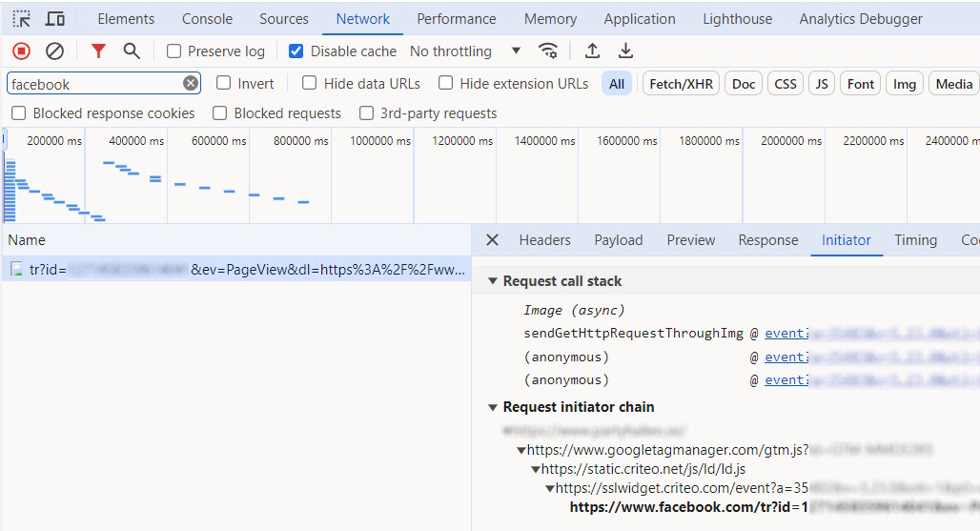
Task: Export HAR file with download icon
Action: coord(625,51)
